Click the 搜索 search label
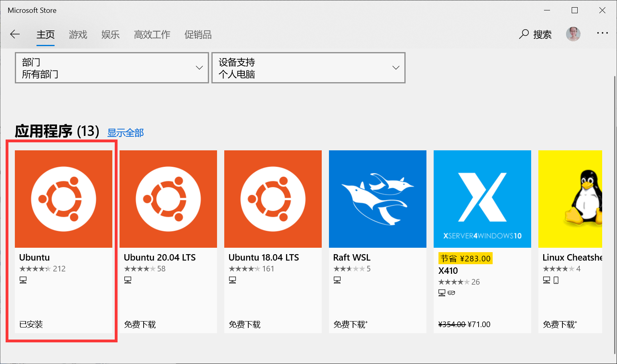The width and height of the screenshot is (617, 364). pyautogui.click(x=542, y=35)
